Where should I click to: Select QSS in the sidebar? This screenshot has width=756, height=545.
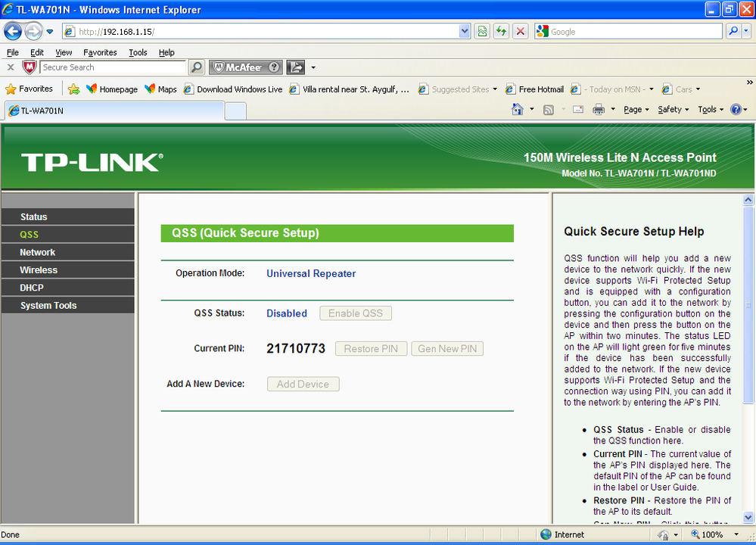point(68,235)
